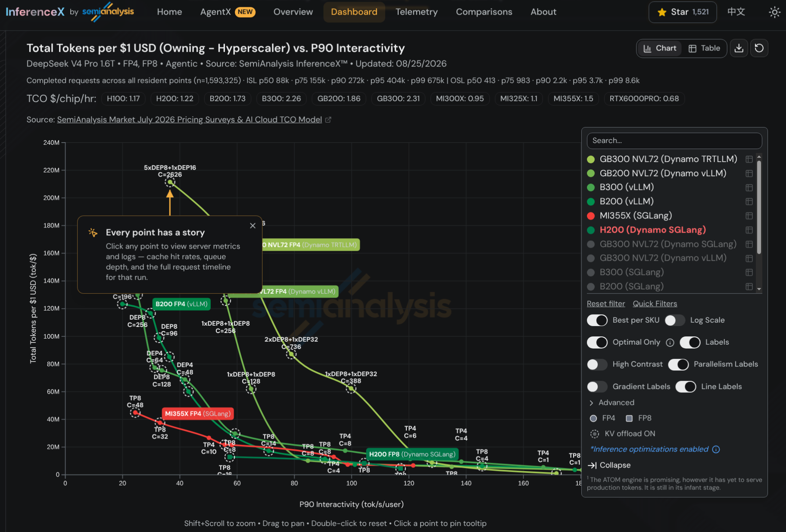This screenshot has height=532, width=786.
Task: Enable High Contrast switch
Action: click(x=597, y=364)
